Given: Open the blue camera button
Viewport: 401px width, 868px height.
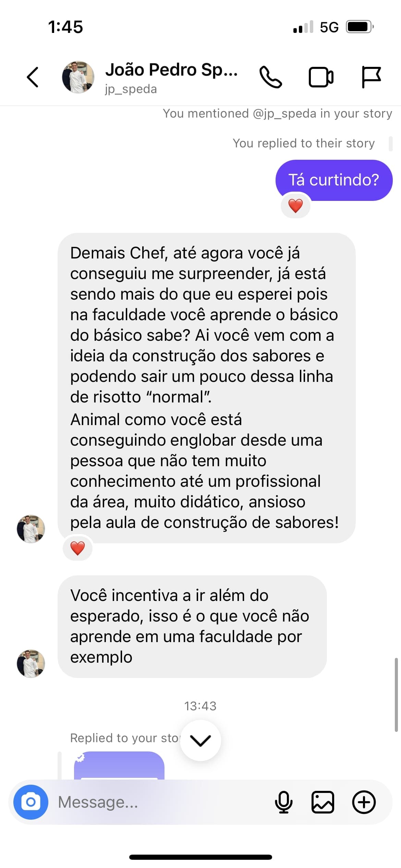Looking at the screenshot, I should pyautogui.click(x=31, y=802).
